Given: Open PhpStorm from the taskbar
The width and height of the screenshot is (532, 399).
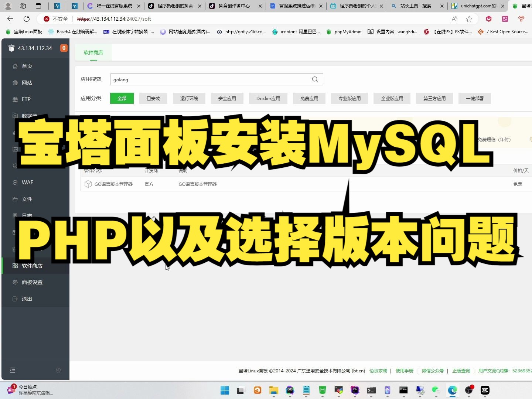Looking at the screenshot, I should (x=355, y=390).
